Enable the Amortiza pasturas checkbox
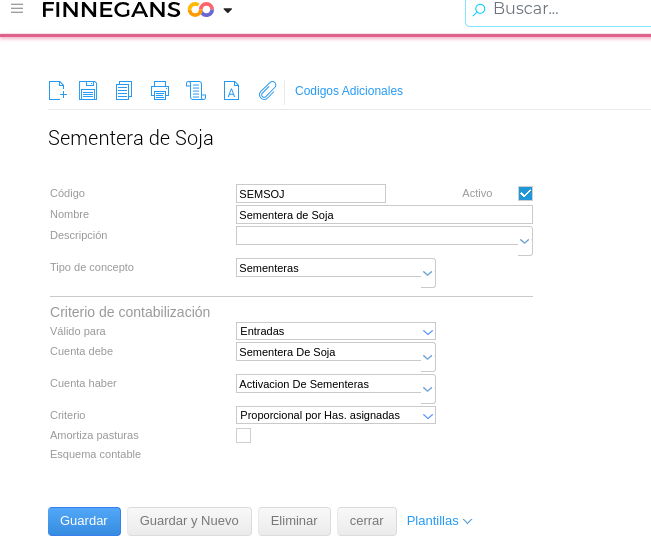 coord(243,435)
